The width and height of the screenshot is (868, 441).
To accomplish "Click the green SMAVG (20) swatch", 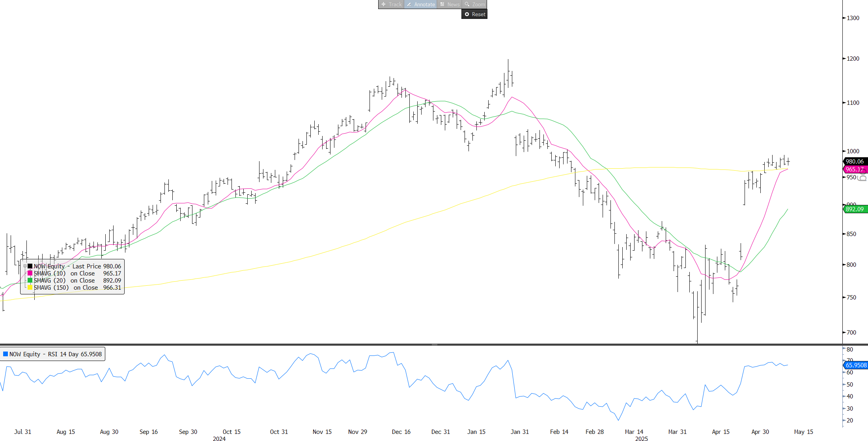I will coord(30,281).
